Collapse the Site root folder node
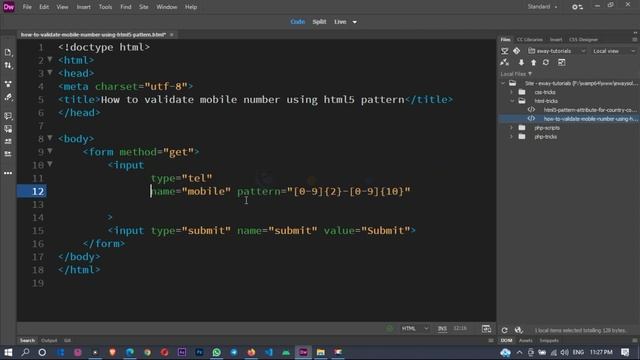 coord(503,83)
